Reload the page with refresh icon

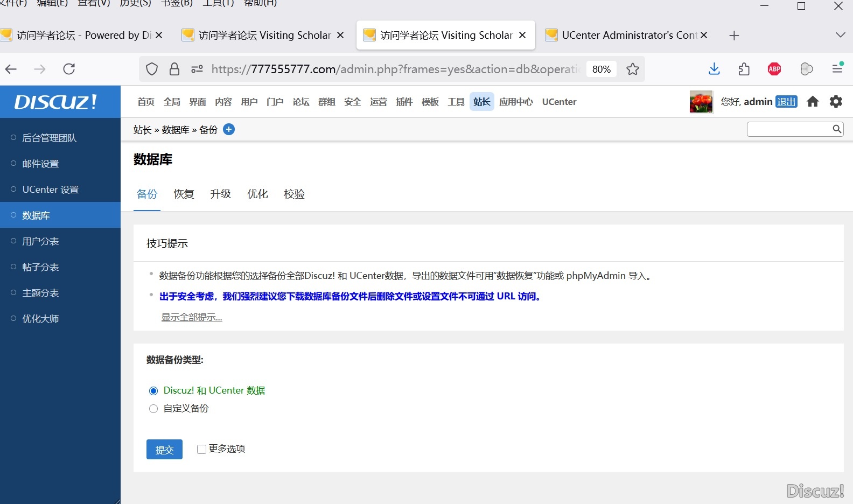tap(69, 69)
